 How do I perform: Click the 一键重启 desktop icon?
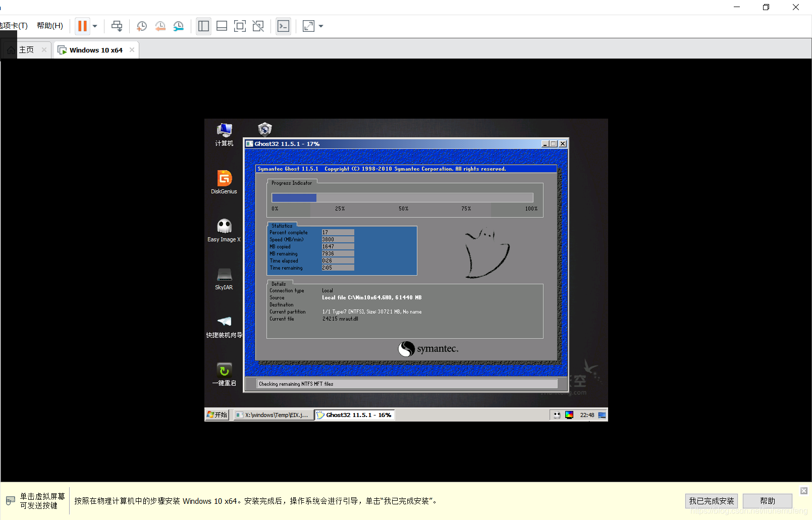pos(224,375)
